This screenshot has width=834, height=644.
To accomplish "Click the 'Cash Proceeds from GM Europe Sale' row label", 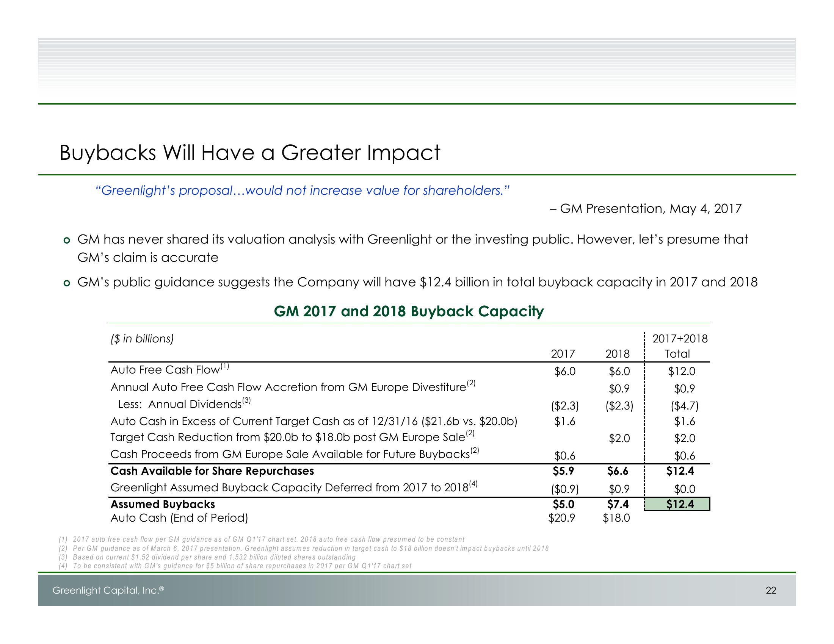I will pos(295,453).
